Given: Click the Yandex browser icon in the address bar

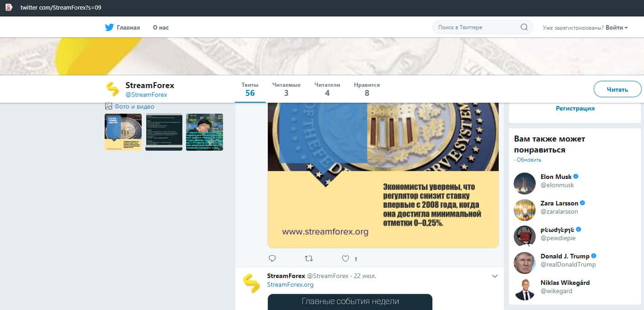Looking at the screenshot, I should click(8, 8).
